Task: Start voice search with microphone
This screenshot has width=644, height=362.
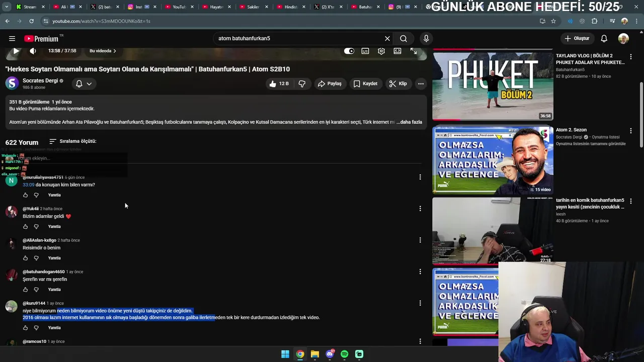Action: 426,39
